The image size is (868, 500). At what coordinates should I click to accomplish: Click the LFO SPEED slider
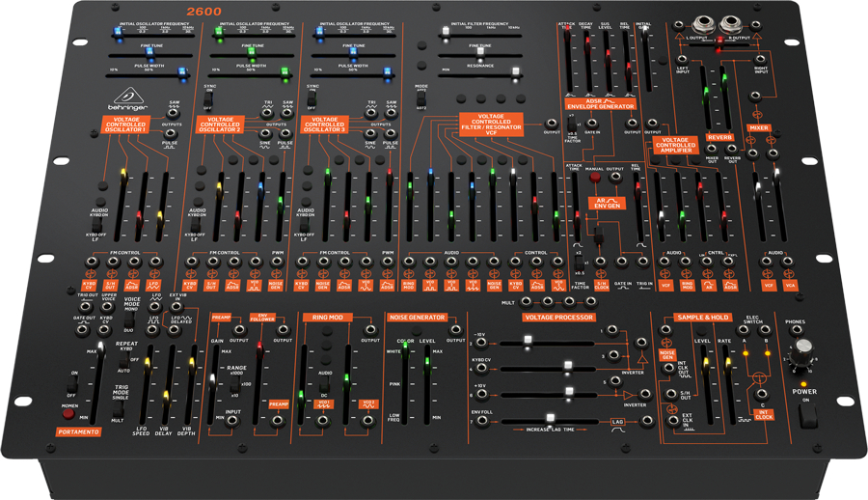(147, 385)
